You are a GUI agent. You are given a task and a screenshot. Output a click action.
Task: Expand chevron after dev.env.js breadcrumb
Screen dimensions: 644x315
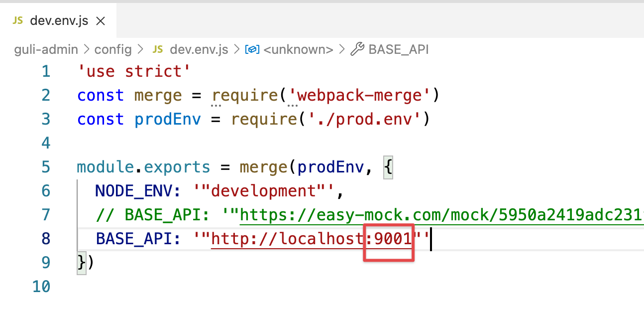[x=236, y=49]
